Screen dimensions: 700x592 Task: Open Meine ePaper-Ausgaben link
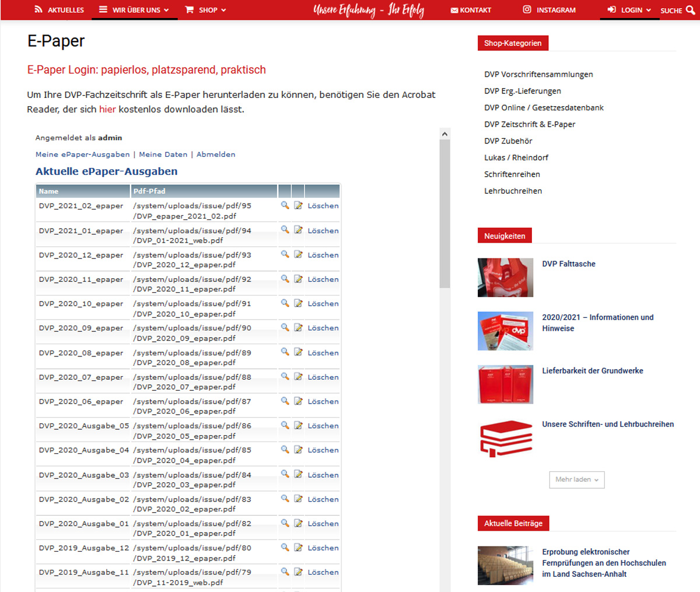point(83,155)
